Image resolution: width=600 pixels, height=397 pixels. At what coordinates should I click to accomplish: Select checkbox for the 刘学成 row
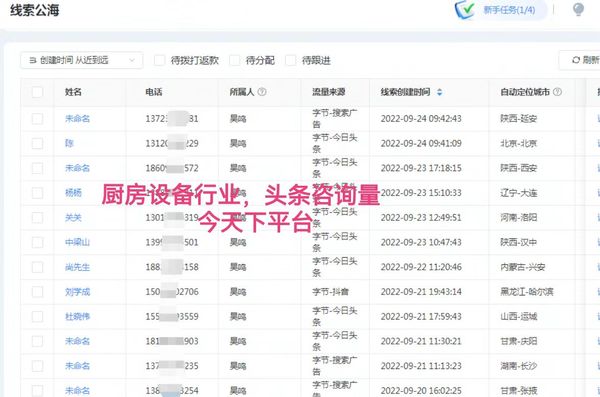tap(37, 292)
